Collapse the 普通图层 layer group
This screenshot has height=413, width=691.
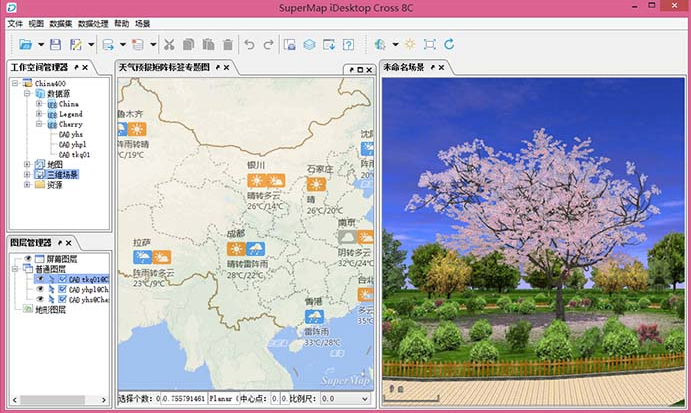15,269
